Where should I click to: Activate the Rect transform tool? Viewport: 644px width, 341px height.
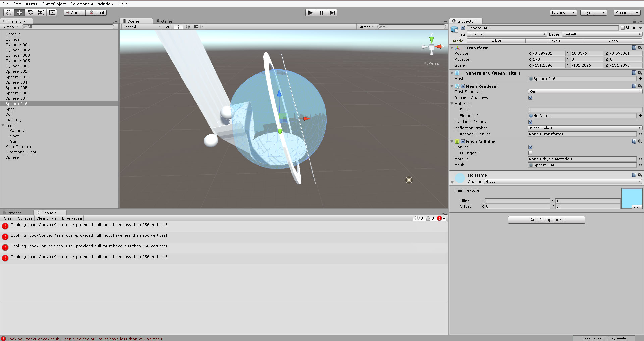(x=52, y=12)
